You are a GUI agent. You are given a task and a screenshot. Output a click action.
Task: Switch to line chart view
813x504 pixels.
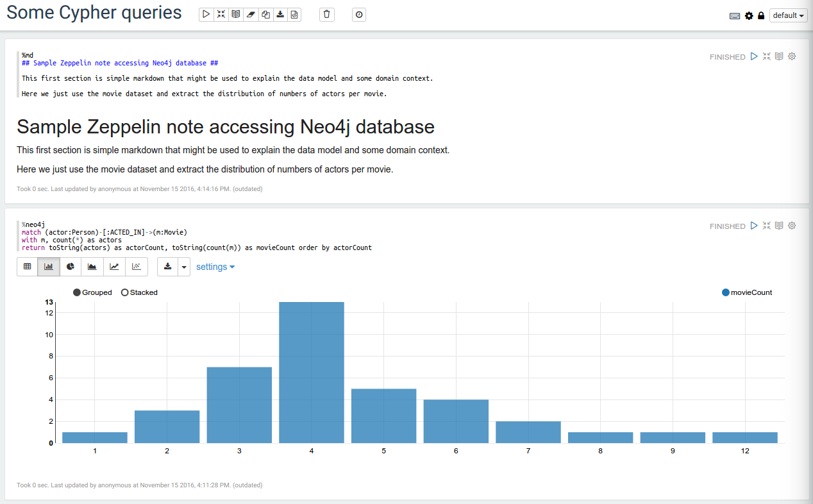coord(114,267)
